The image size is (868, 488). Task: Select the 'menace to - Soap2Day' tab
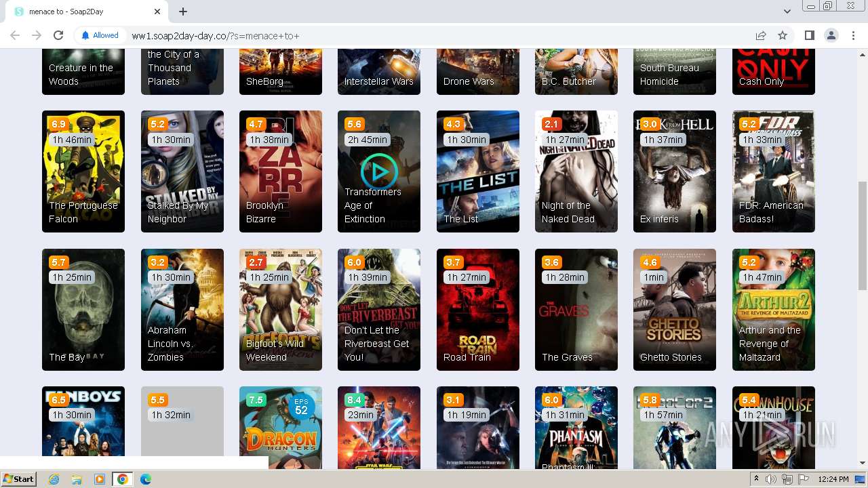(x=87, y=12)
